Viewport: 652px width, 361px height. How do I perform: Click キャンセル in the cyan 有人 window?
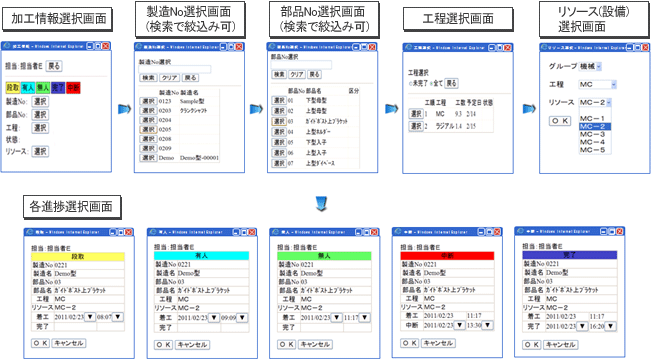point(192,345)
